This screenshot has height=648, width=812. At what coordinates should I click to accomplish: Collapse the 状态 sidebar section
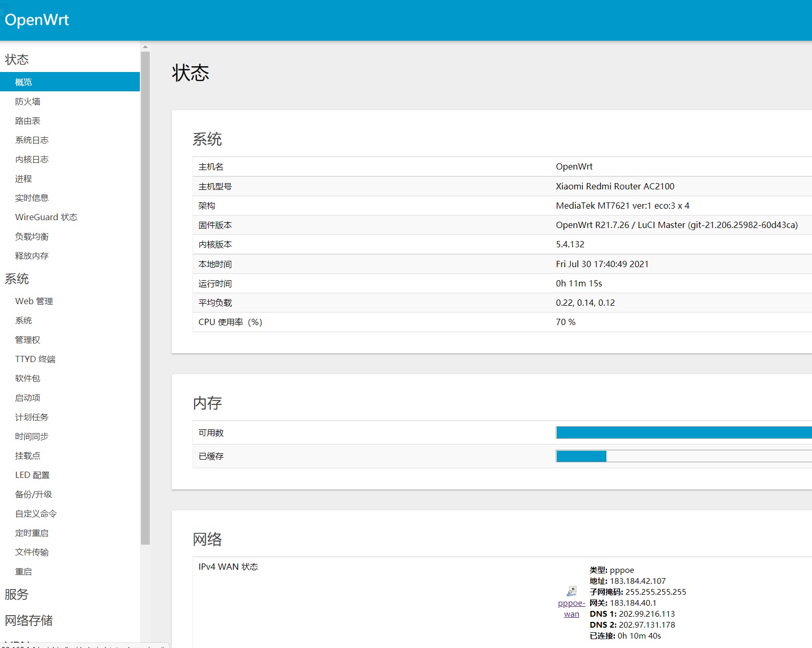coord(17,59)
